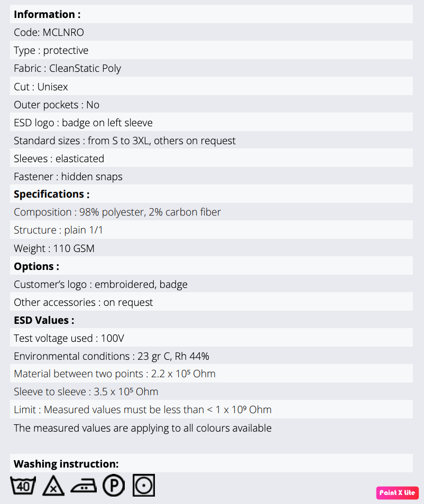Click the dry clean P circle icon
Image resolution: width=424 pixels, height=504 pixels.
[114, 486]
